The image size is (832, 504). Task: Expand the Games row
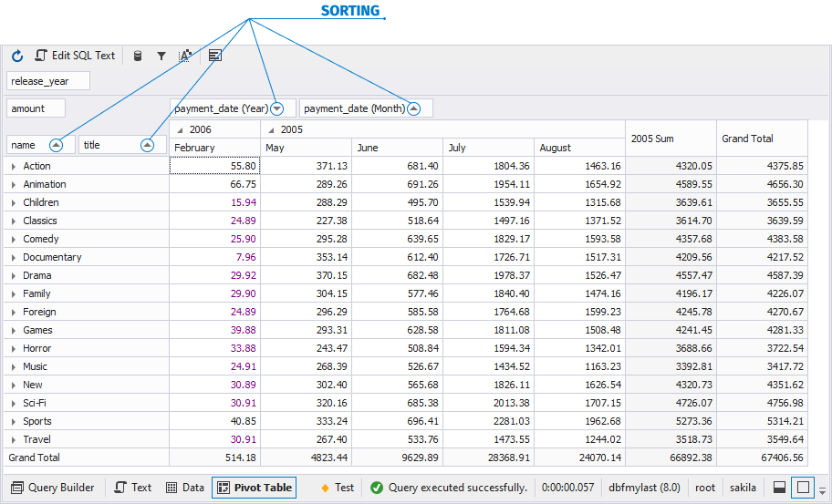pos(14,331)
